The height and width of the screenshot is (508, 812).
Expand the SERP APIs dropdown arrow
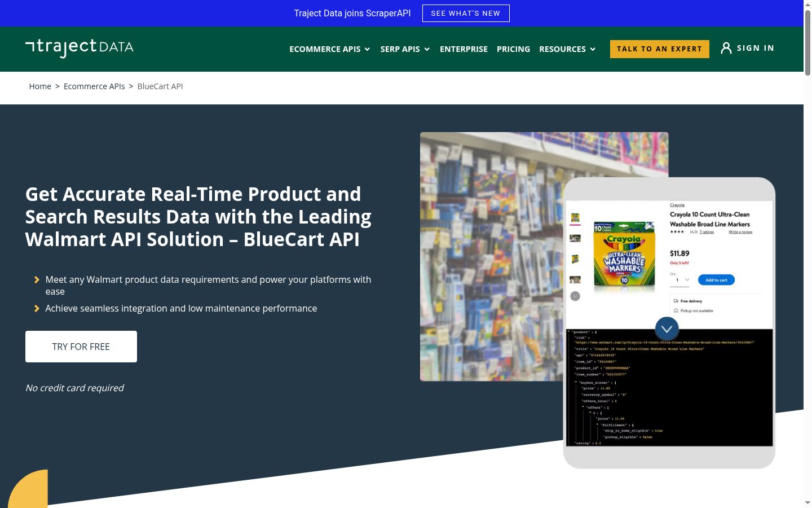point(427,50)
